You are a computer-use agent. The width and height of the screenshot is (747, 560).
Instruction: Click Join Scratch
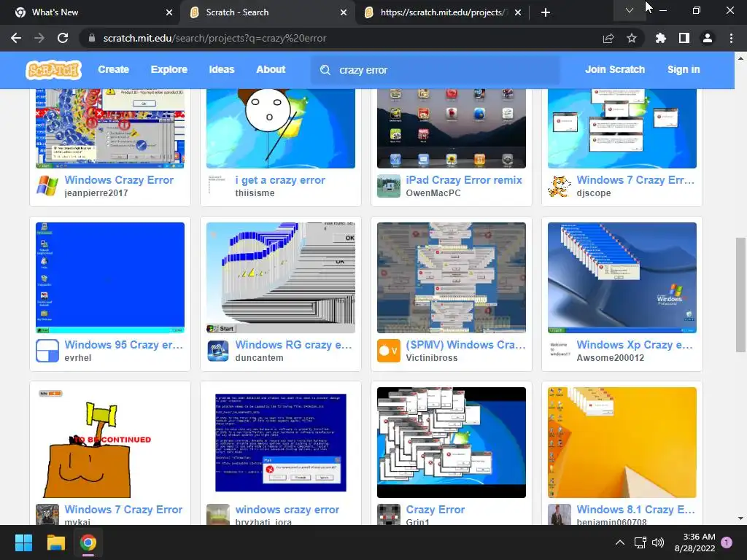(x=614, y=69)
